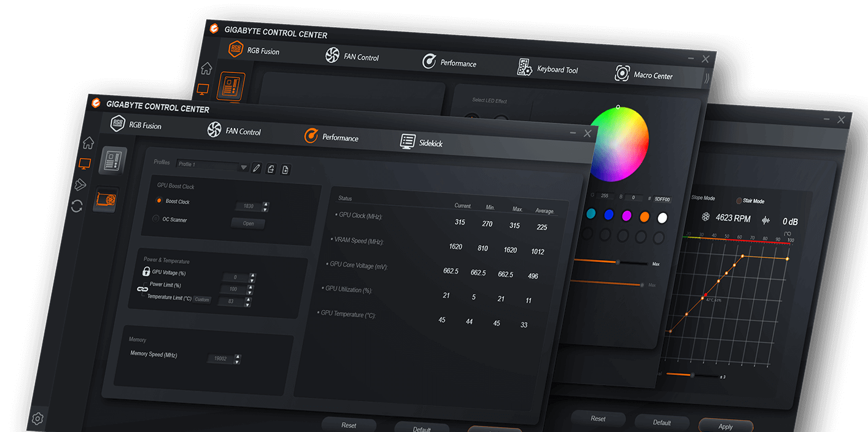868x432 pixels.
Task: Click the Sidekick monitor icon
Action: tap(408, 142)
